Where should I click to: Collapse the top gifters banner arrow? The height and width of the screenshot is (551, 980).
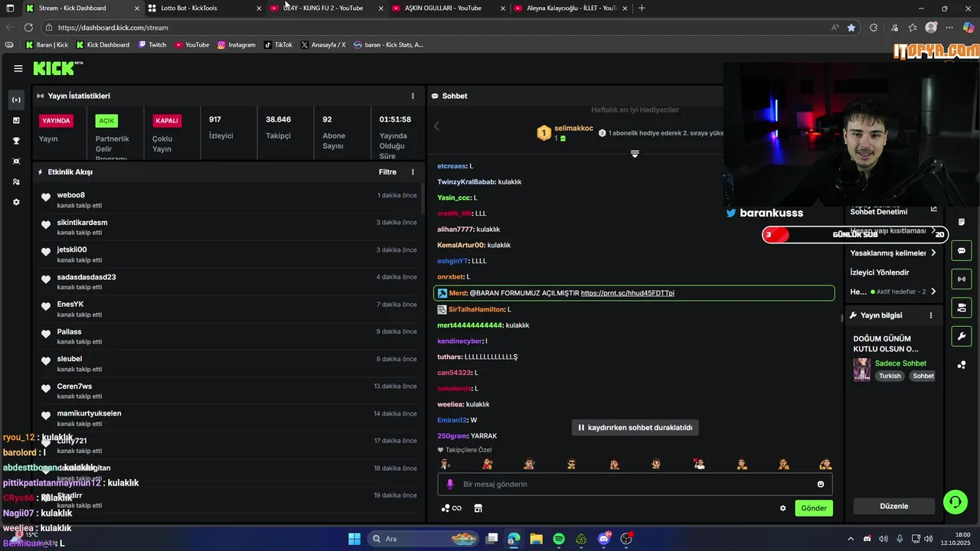[635, 154]
